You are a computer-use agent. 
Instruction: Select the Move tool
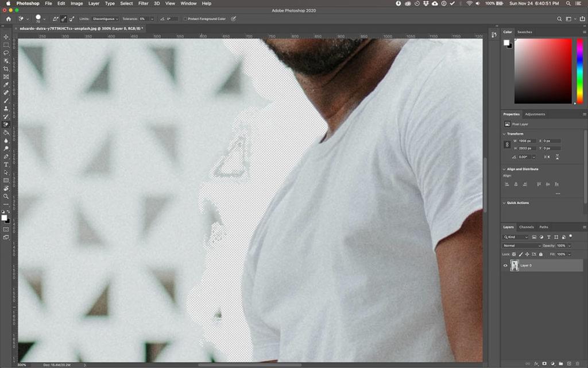(6, 37)
